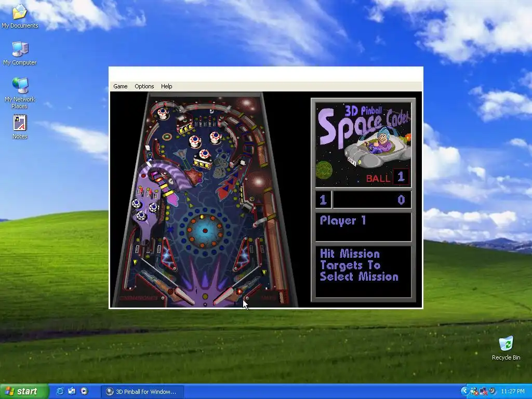Screen dimensions: 532x399
Task: Click the 3D Pinball for Windows taskbar button
Action: click(x=142, y=392)
